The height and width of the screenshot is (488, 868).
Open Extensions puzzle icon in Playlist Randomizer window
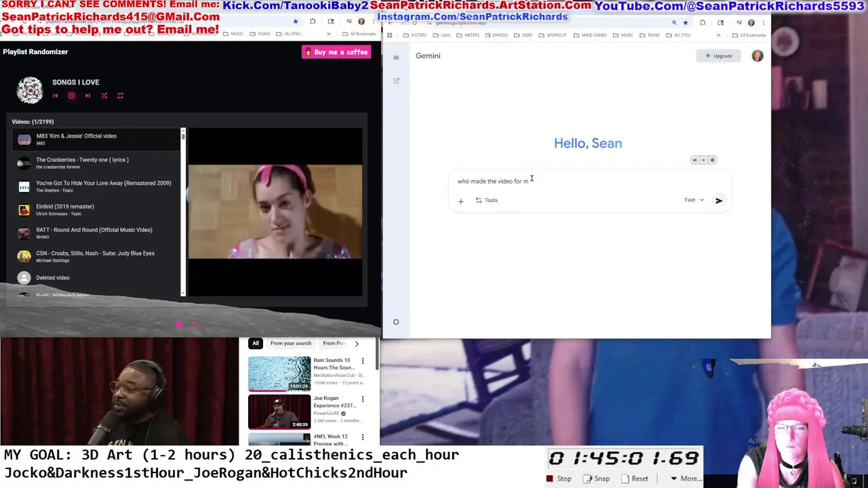313,22
